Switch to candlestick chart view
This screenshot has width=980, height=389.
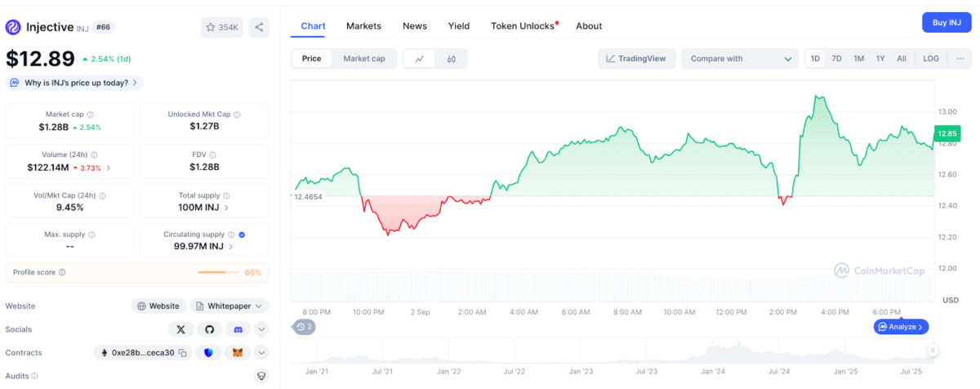click(x=451, y=59)
